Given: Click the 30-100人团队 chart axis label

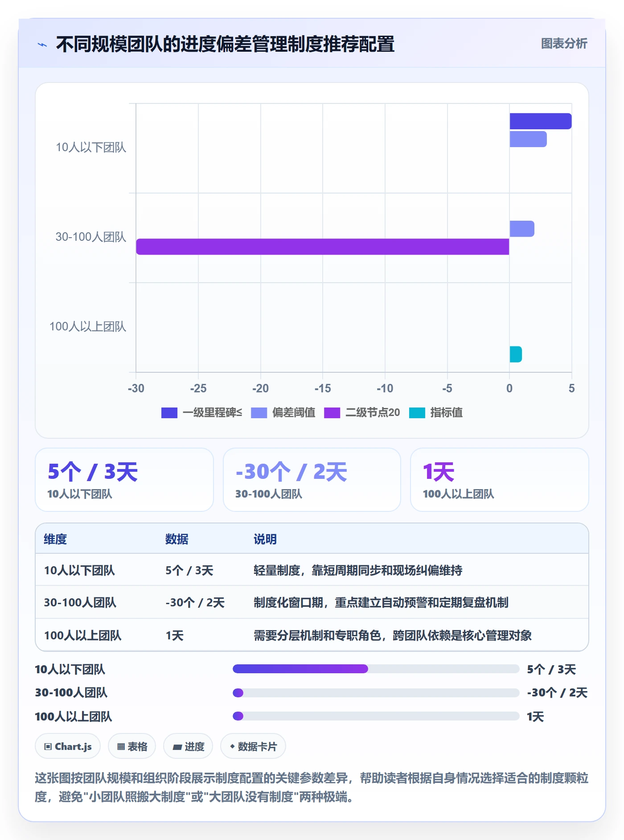Looking at the screenshot, I should 91,237.
